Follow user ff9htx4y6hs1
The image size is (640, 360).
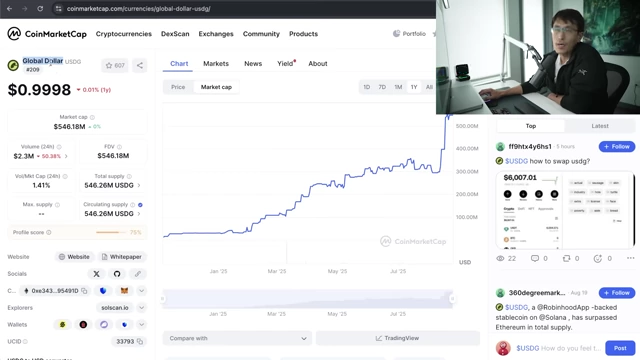click(617, 147)
